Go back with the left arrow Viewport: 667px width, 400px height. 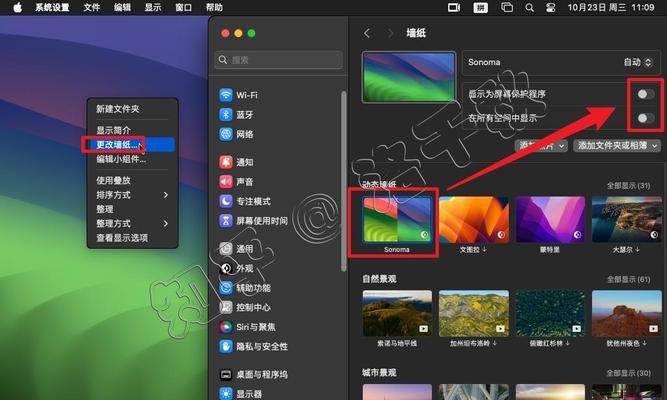367,33
